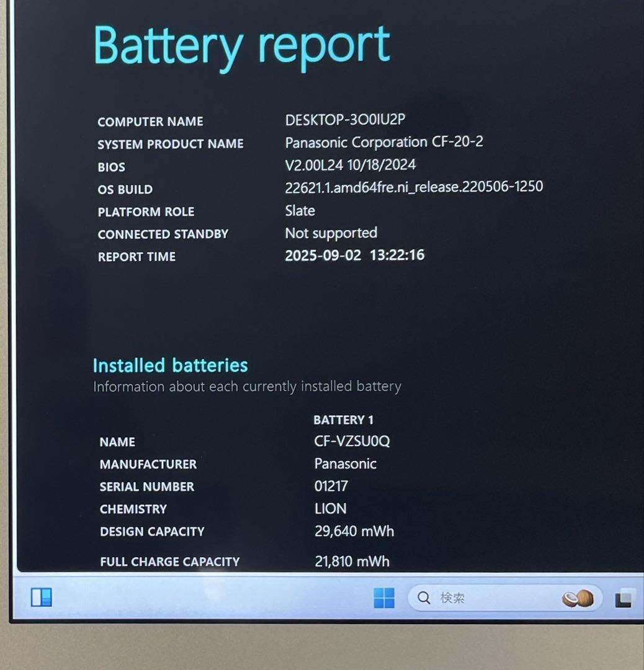Click the "BIOS" label

click(112, 167)
